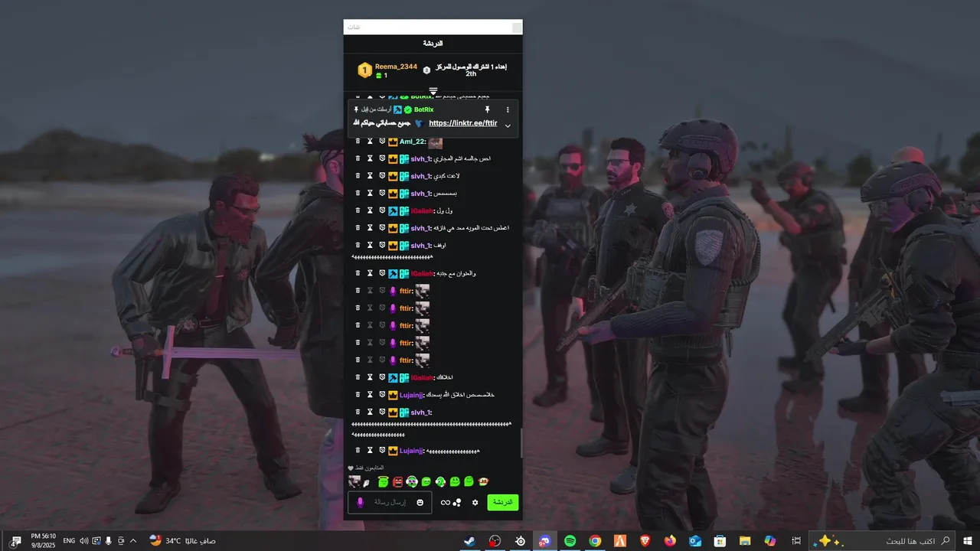Screen dimensions: 980x551
Task: Click the first fttir emote image message
Action: pyautogui.click(x=422, y=291)
